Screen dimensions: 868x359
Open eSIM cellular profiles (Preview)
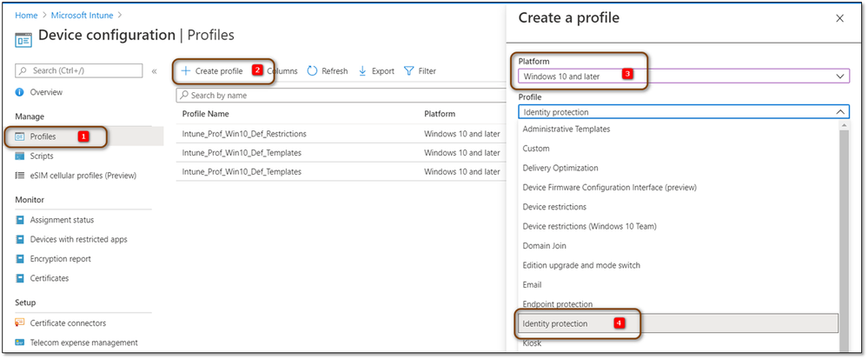(83, 176)
